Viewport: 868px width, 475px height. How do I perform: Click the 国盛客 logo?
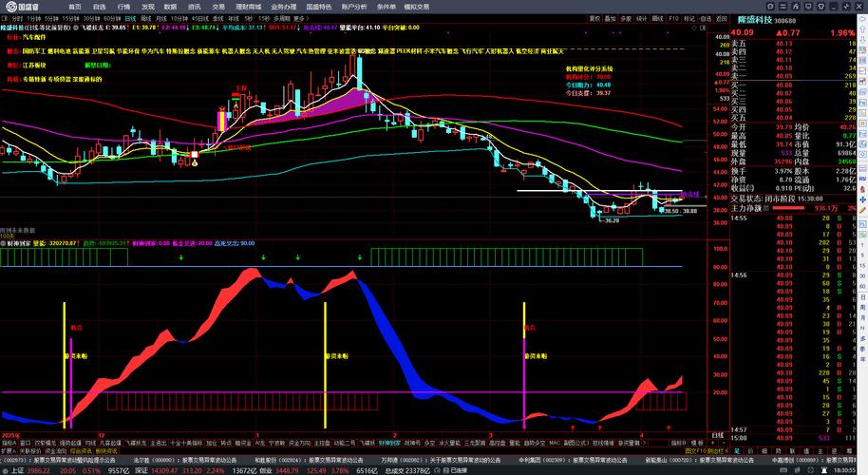(x=23, y=7)
